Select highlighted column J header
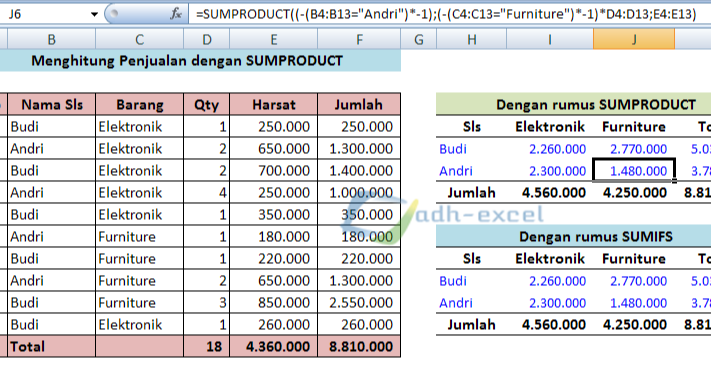 (634, 39)
